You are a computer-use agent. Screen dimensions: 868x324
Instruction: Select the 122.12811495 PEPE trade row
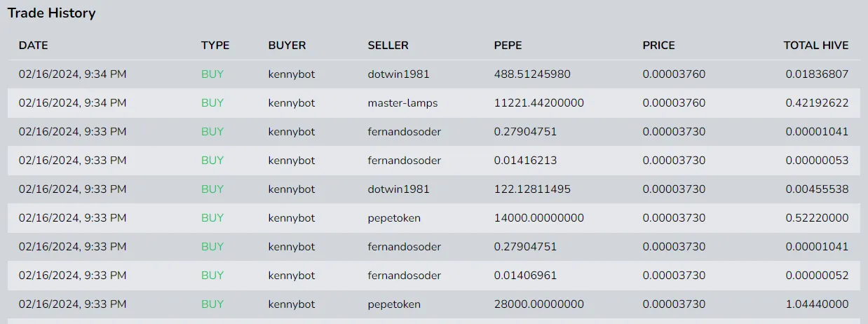pyautogui.click(x=434, y=189)
